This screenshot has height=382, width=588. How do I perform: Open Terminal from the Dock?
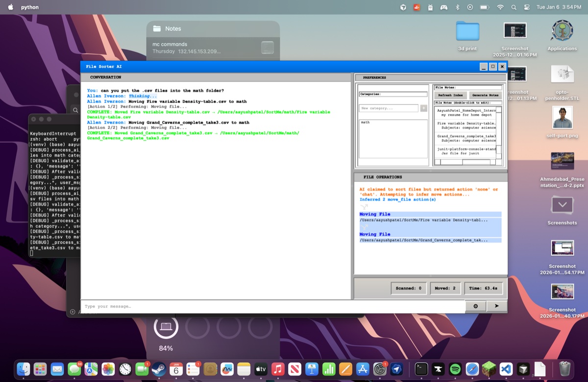pyautogui.click(x=421, y=369)
